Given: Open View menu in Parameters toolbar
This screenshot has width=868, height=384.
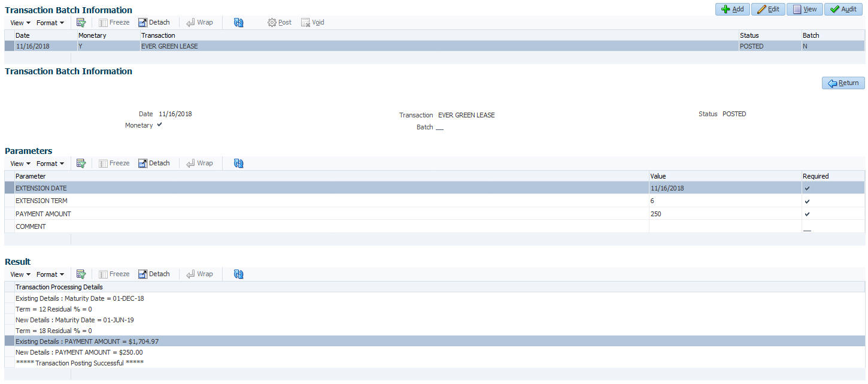Looking at the screenshot, I should click(20, 164).
